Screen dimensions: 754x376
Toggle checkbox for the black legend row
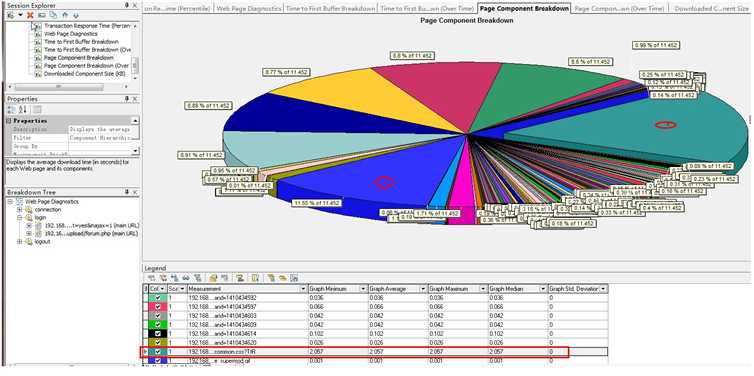pyautogui.click(x=158, y=333)
